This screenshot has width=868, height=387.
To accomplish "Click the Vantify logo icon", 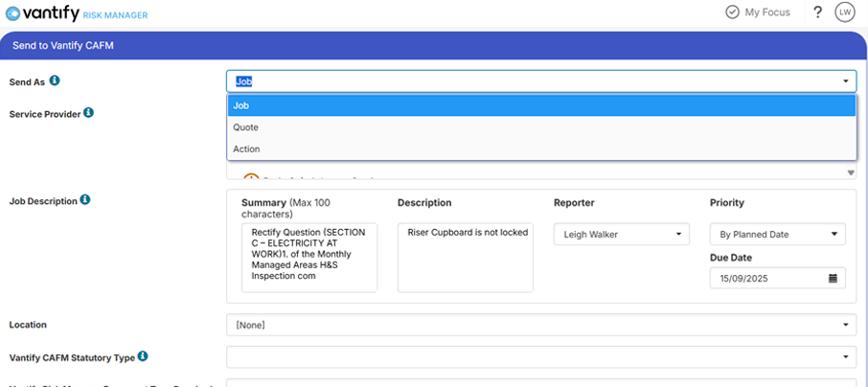I will [13, 13].
